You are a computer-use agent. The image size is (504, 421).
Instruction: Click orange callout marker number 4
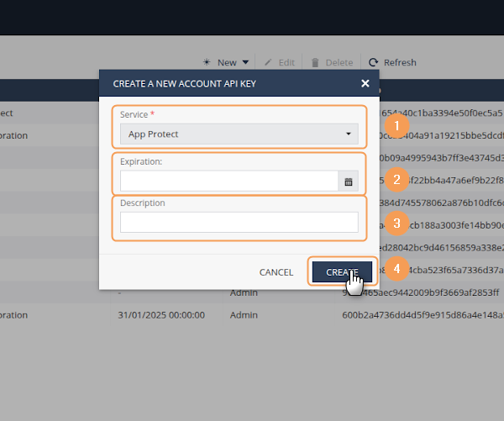point(397,270)
